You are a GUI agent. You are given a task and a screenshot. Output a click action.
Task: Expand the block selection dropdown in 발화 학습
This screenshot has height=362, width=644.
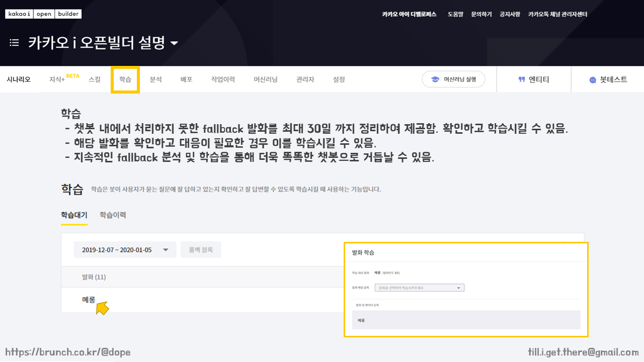[420, 288]
